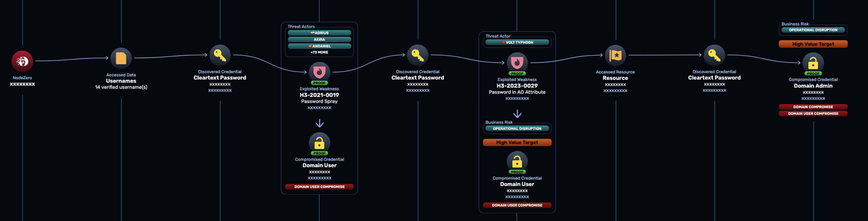868x221 pixels.
Task: Select the key icon directly before Domain Admin
Action: coord(714,55)
